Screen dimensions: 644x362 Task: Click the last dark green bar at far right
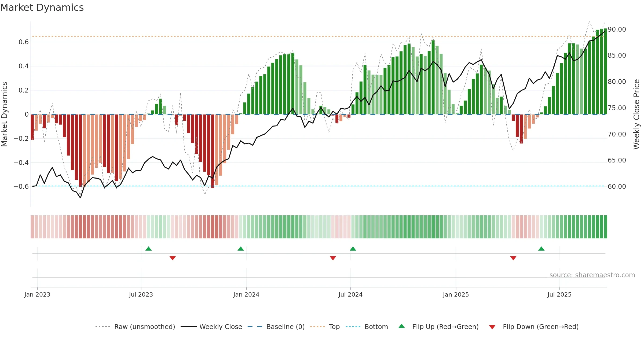coord(605,71)
